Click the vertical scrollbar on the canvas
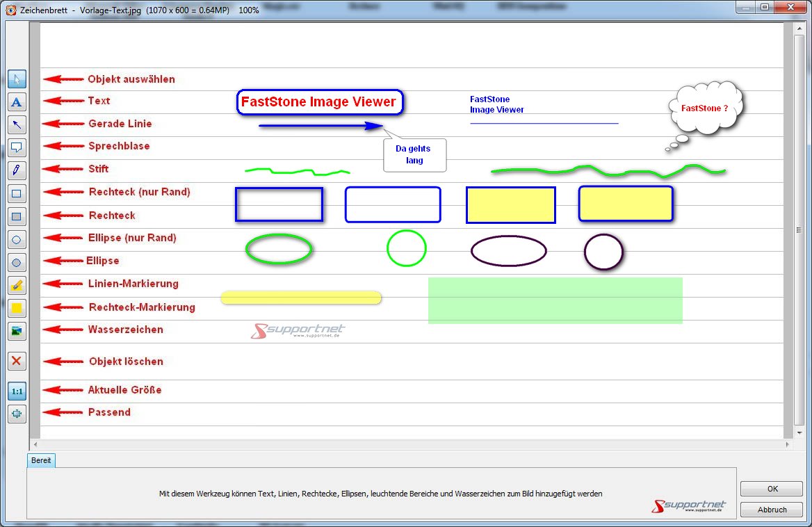The height and width of the screenshot is (527, 812). 799,229
